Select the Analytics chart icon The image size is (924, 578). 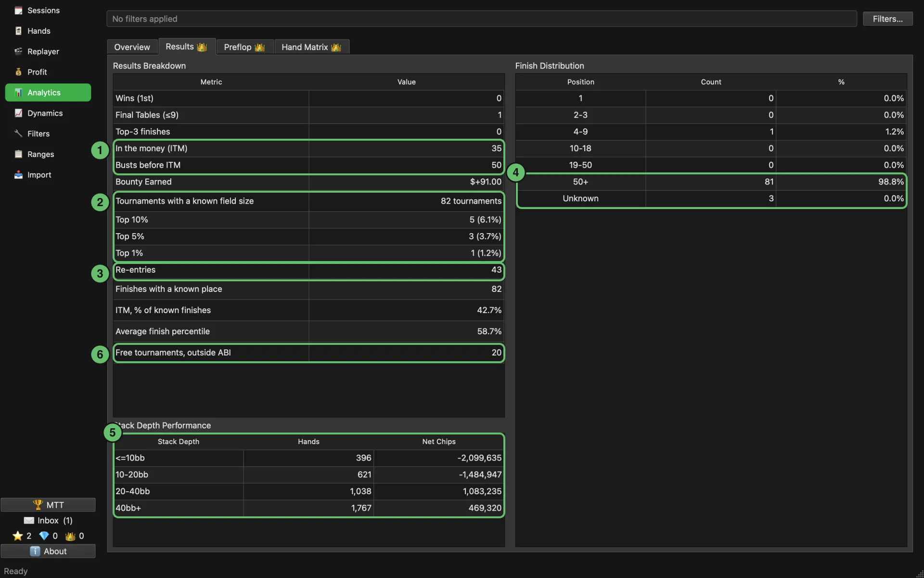click(18, 92)
